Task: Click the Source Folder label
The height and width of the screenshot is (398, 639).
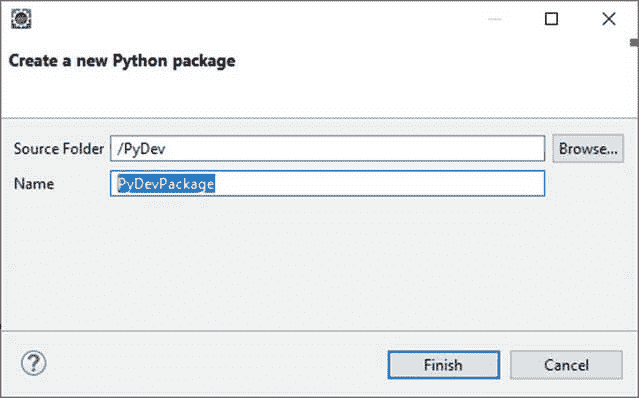Action: click(x=59, y=149)
